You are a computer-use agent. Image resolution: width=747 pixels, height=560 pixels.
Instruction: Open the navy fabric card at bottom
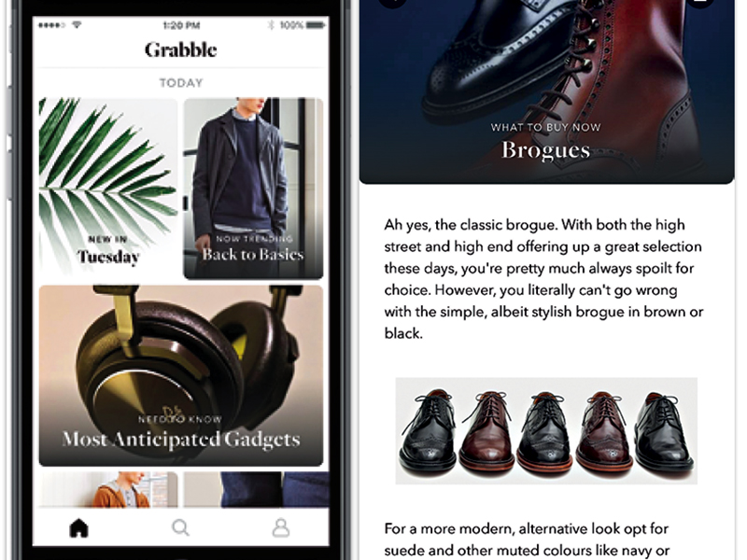[256, 489]
